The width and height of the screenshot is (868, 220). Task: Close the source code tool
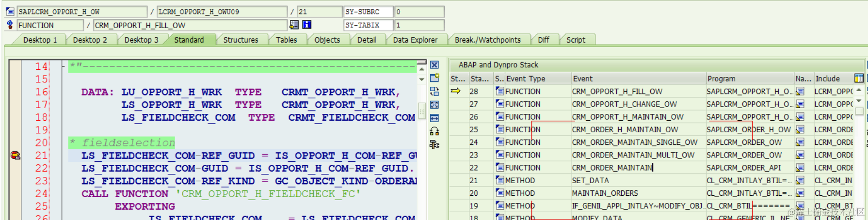click(x=434, y=65)
